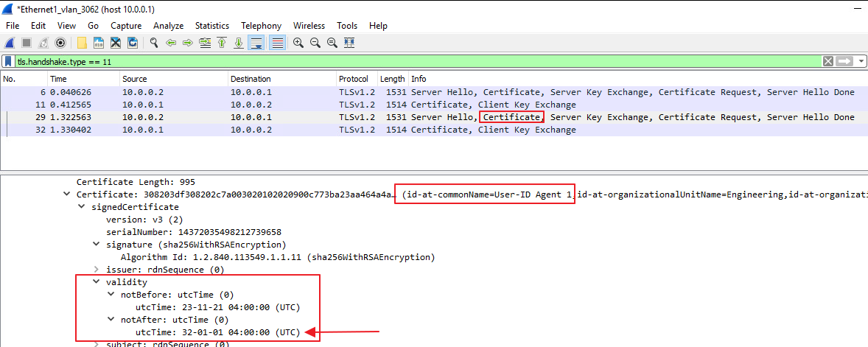Restart the current capture
The height and width of the screenshot is (347, 868).
[43, 43]
